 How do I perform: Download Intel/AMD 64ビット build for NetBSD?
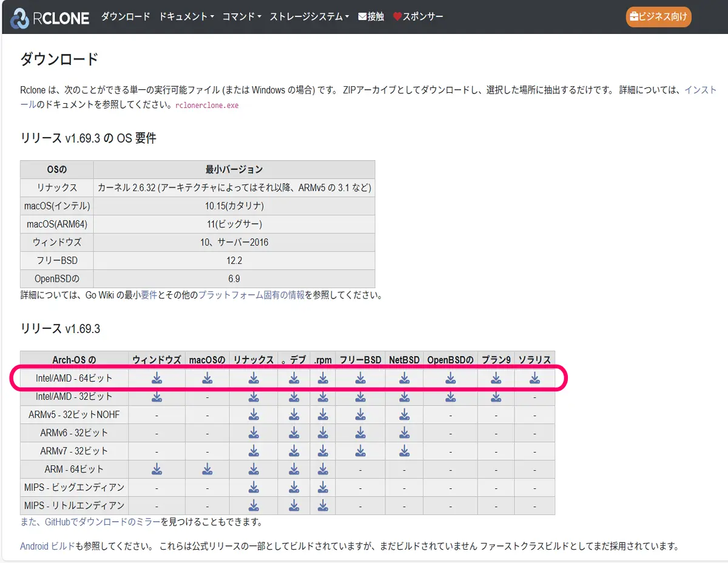point(404,379)
